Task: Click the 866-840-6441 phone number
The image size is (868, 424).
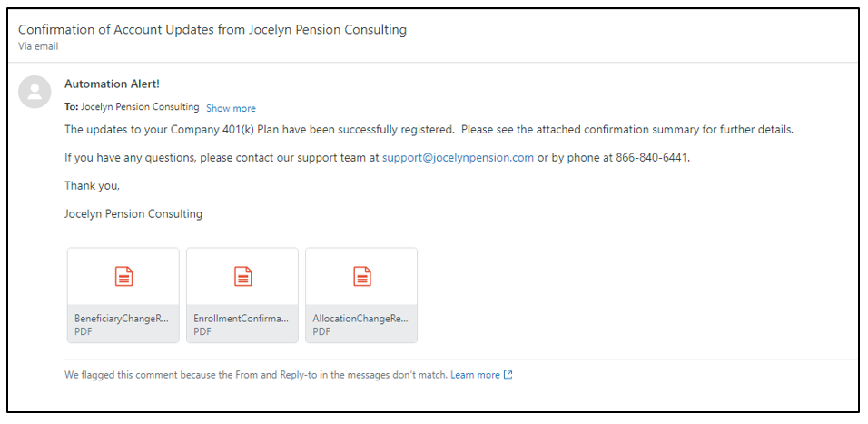Action: [x=652, y=157]
